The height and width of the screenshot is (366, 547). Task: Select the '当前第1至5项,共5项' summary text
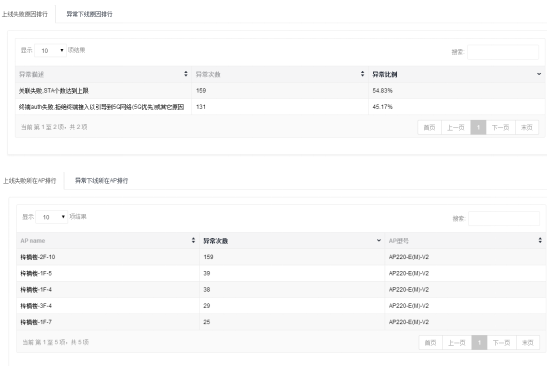(x=56, y=342)
